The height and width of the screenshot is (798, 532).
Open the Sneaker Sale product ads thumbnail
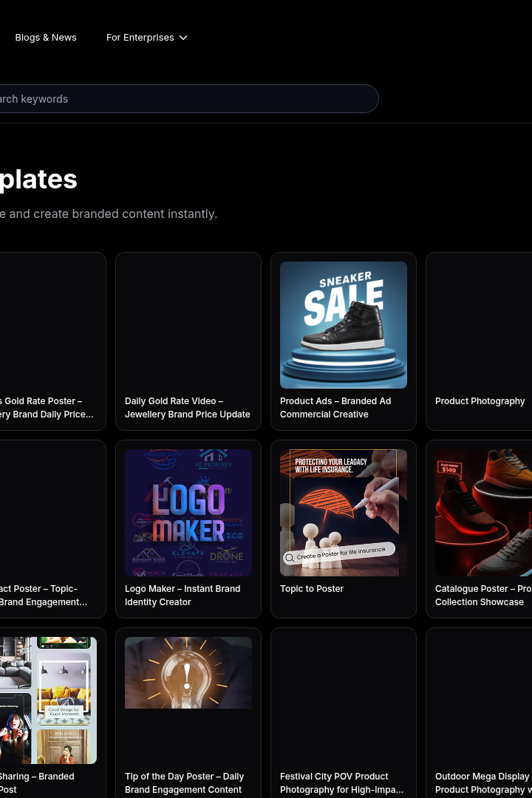(x=343, y=325)
